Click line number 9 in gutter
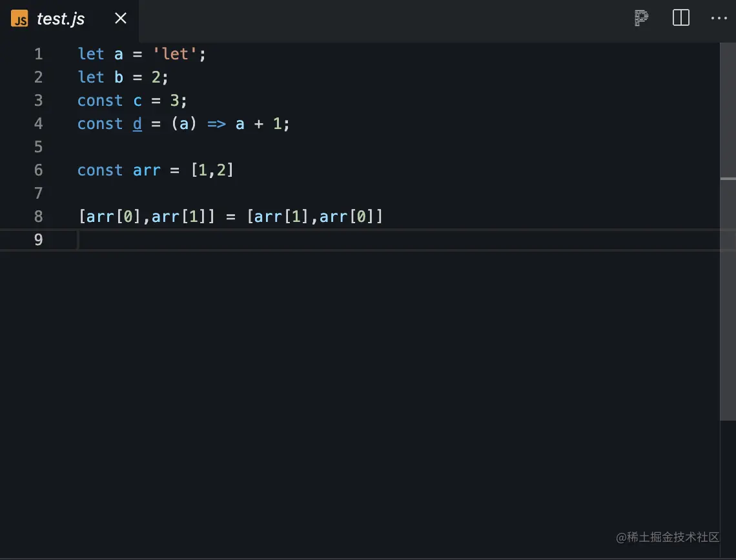Viewport: 736px width, 560px height. pyautogui.click(x=39, y=239)
